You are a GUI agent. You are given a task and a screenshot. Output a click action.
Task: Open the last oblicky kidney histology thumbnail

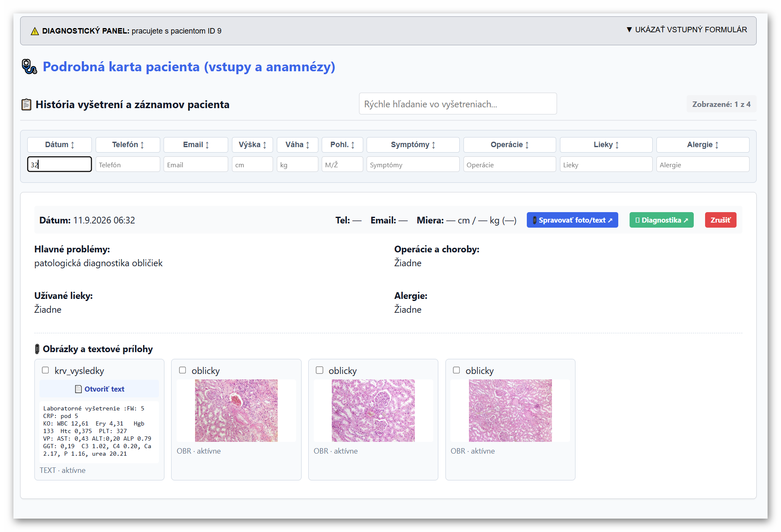coord(510,410)
